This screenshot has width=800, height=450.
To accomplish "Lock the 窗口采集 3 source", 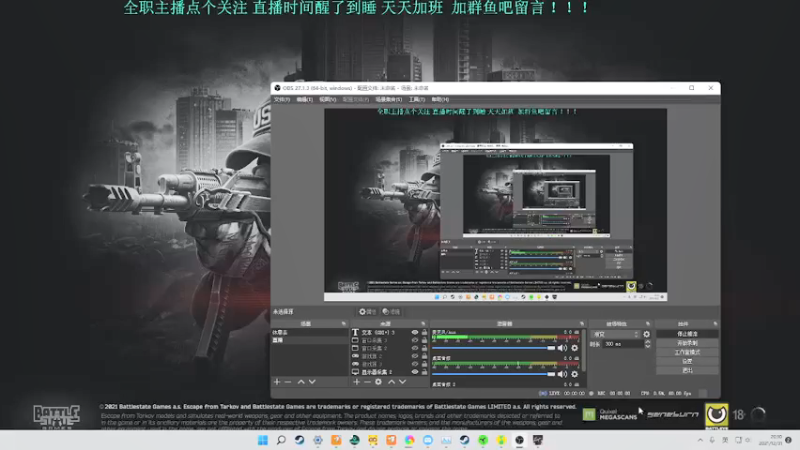I will click(424, 340).
